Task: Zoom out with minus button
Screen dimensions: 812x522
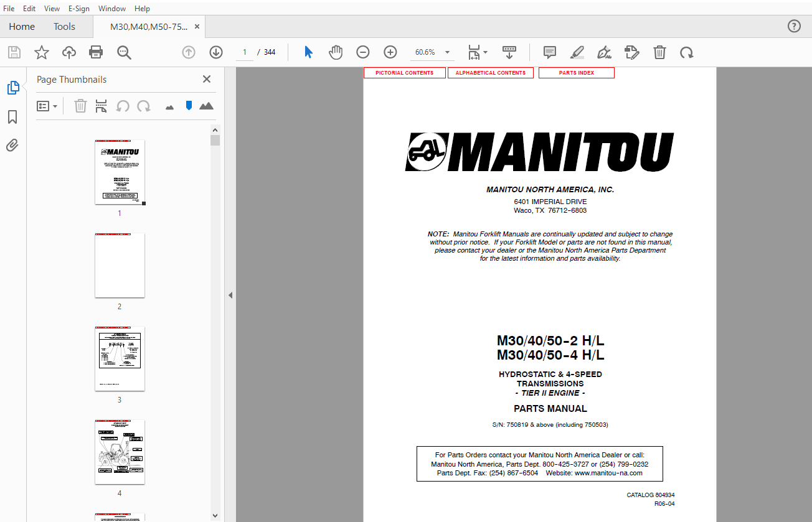Action: click(363, 52)
